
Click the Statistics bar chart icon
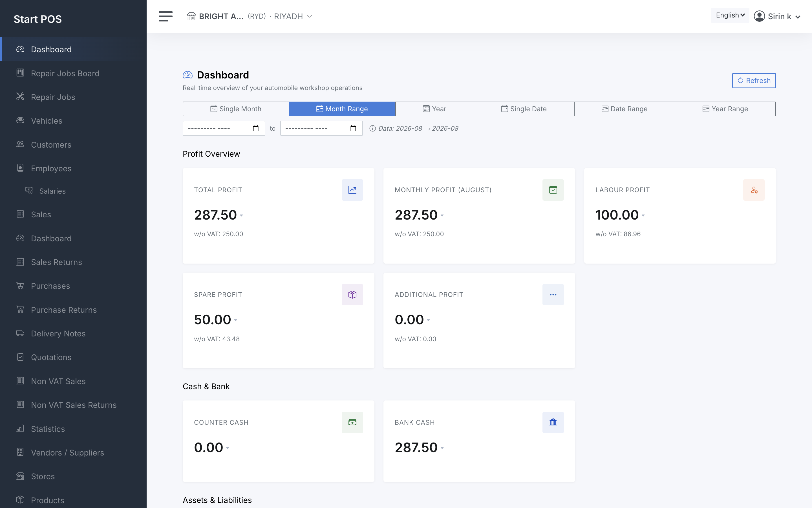(20, 428)
